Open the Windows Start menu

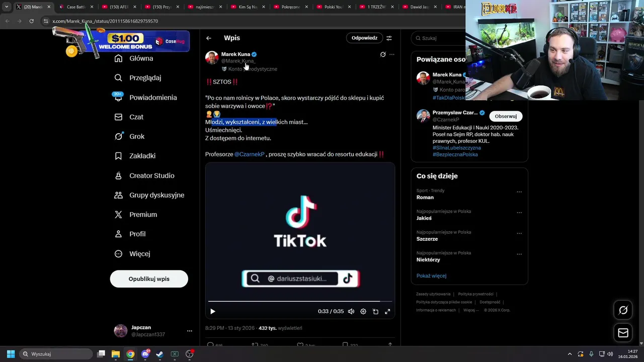[11, 354]
